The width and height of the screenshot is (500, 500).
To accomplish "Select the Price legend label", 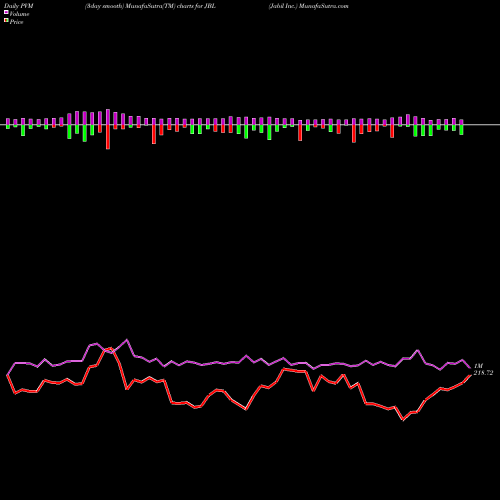I will coord(16,22).
